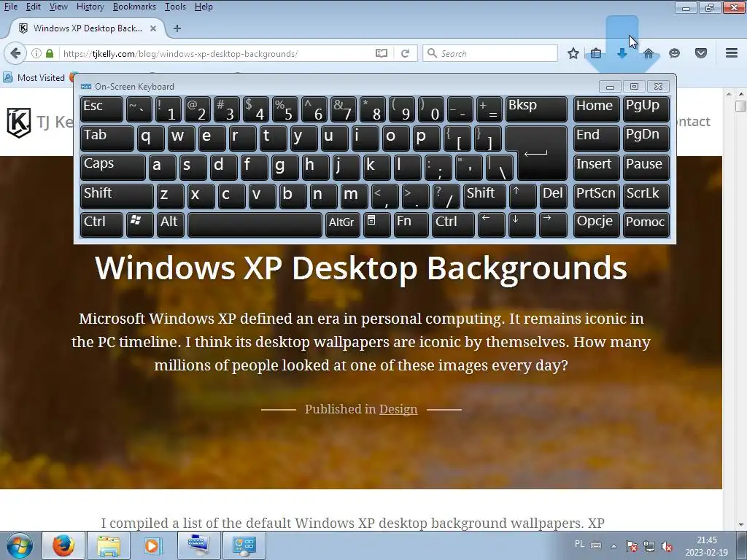Open a new tab with plus button
This screenshot has height=560, width=747.
click(x=177, y=28)
